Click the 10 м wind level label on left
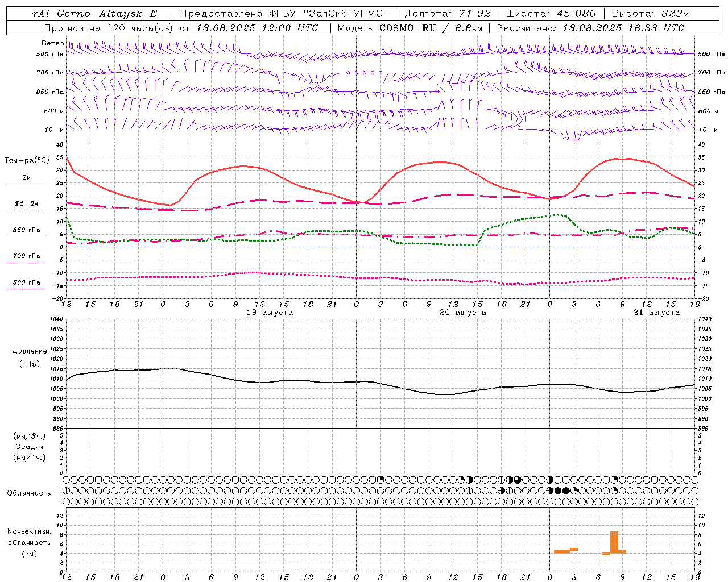Viewport: 728px width, 582px height. point(54,130)
